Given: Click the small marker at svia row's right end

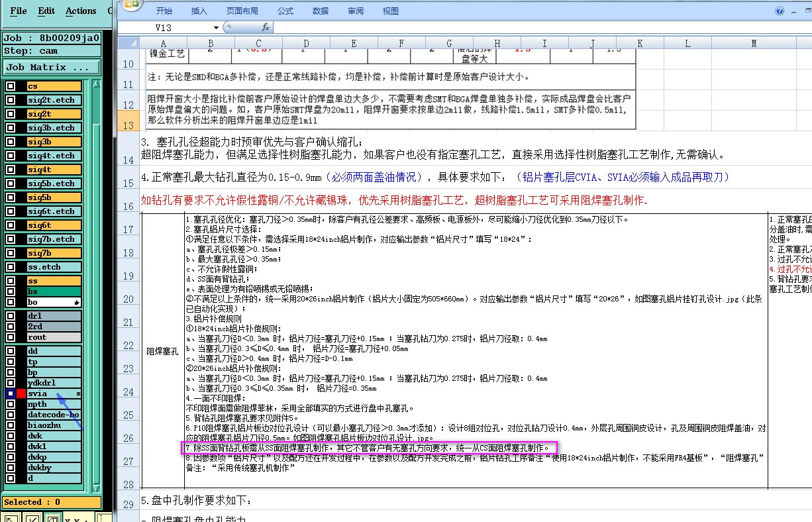Looking at the screenshot, I should coord(79,394).
